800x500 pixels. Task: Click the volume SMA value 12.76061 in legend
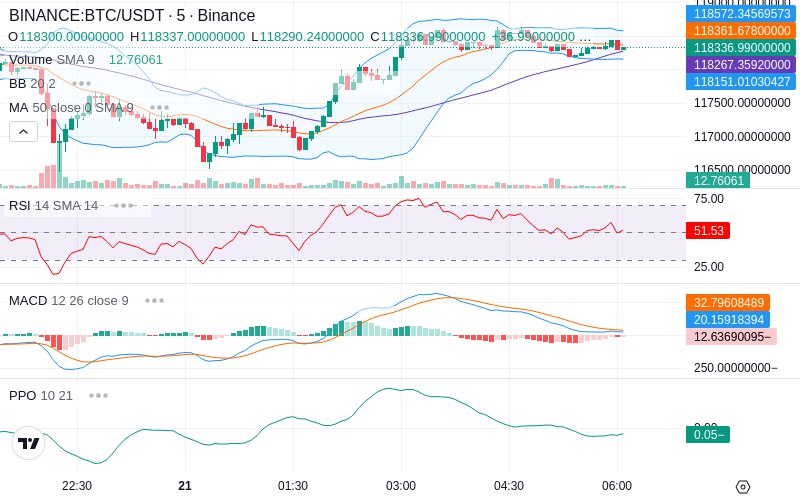tap(136, 60)
